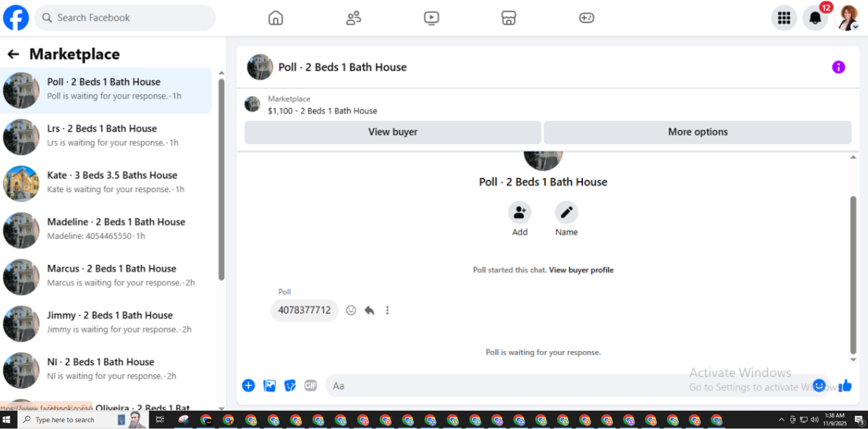Open the View buyer profile link
The image size is (868, 429).
pos(581,270)
